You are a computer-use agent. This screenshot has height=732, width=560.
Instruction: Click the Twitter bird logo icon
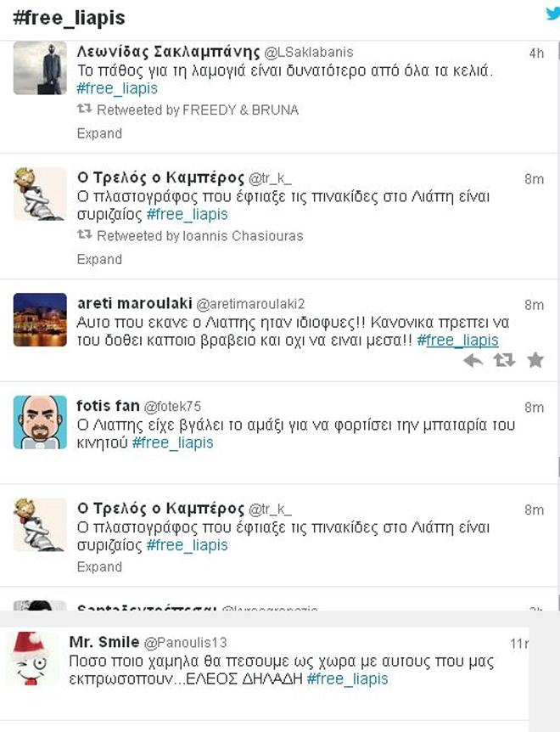point(553,14)
